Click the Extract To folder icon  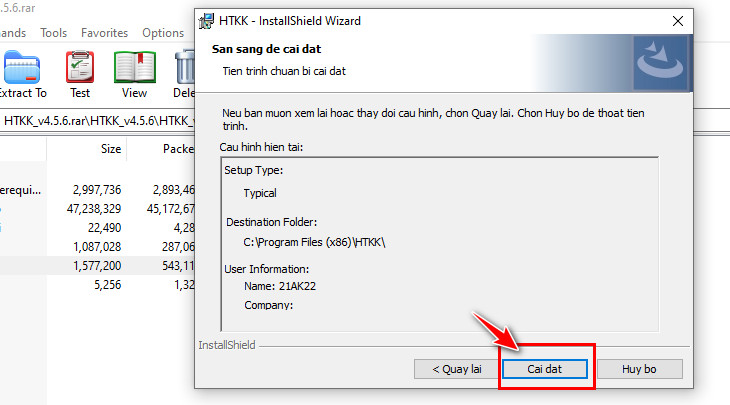pyautogui.click(x=22, y=68)
